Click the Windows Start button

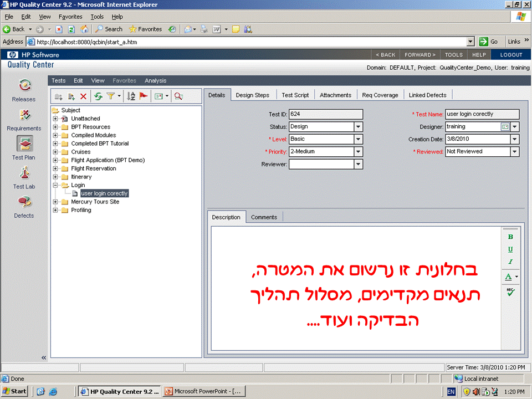point(14,392)
